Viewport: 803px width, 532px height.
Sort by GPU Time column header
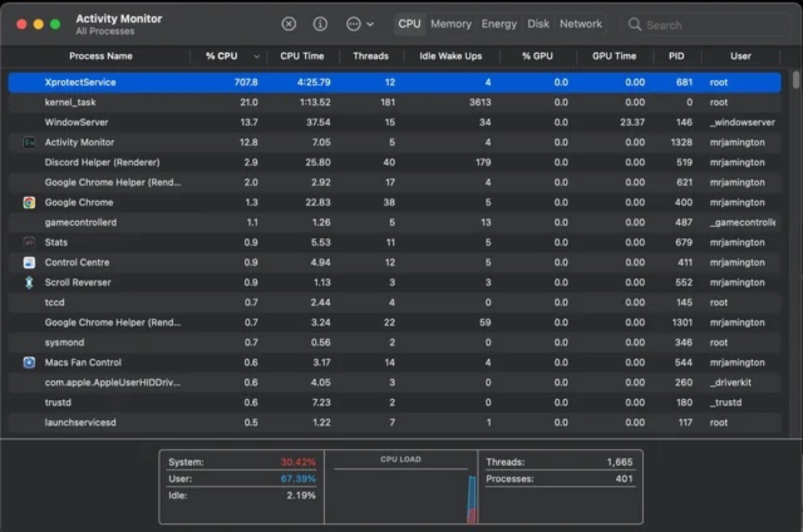click(x=614, y=56)
